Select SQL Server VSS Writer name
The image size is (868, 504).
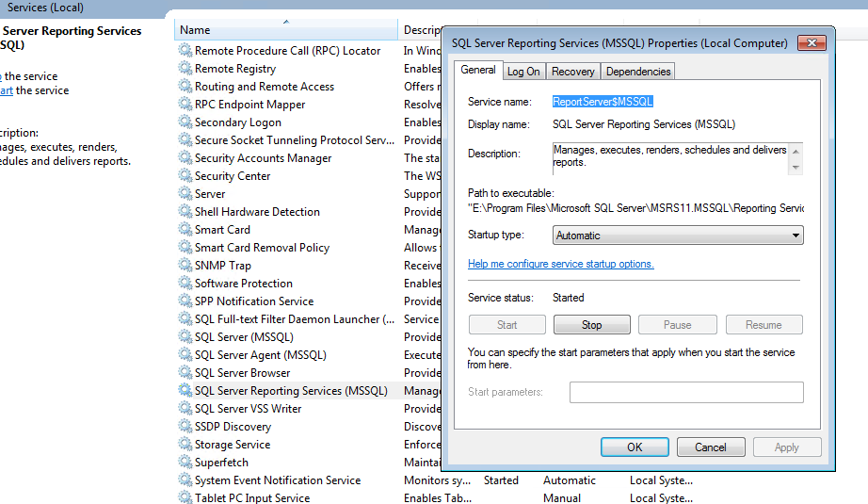[x=248, y=409]
